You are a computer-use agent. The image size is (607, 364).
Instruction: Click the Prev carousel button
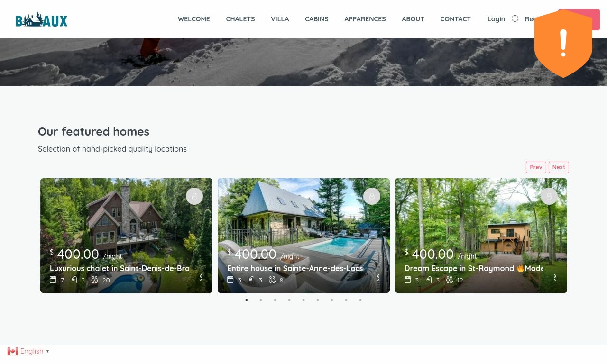coord(536,167)
